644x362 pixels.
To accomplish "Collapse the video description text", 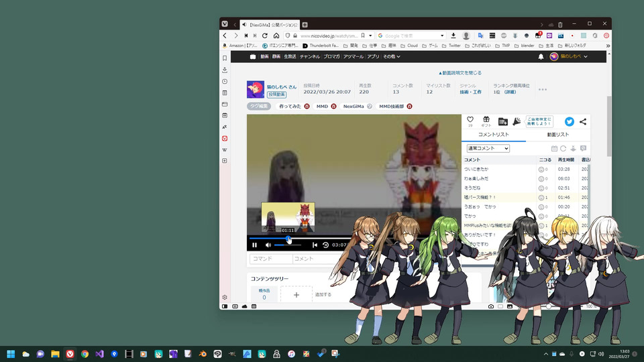I will (460, 72).
